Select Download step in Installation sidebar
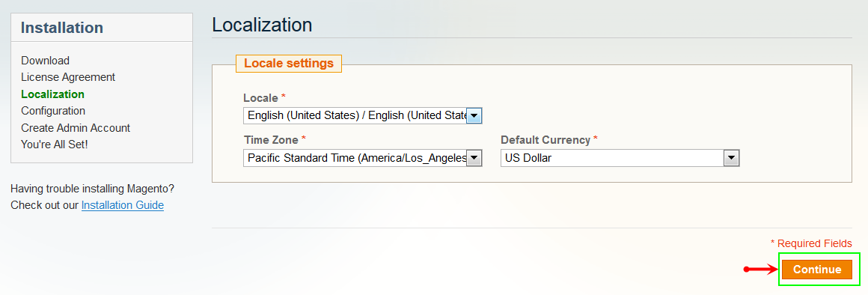The height and width of the screenshot is (295, 868). tap(46, 61)
